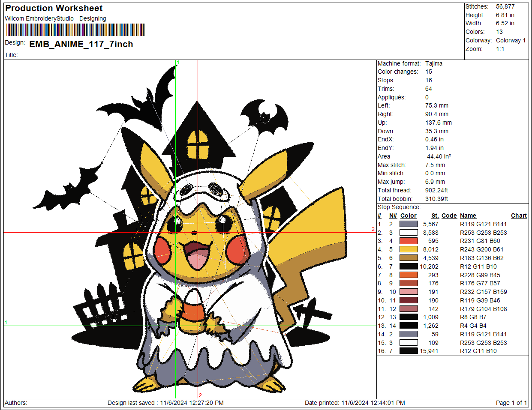Click the yellow swatch in stop 4

pyautogui.click(x=409, y=249)
